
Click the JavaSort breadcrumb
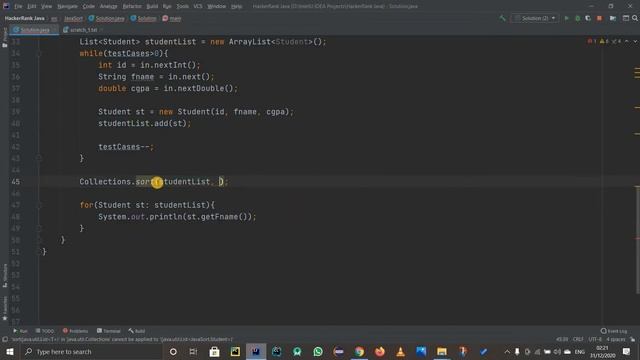coord(73,18)
